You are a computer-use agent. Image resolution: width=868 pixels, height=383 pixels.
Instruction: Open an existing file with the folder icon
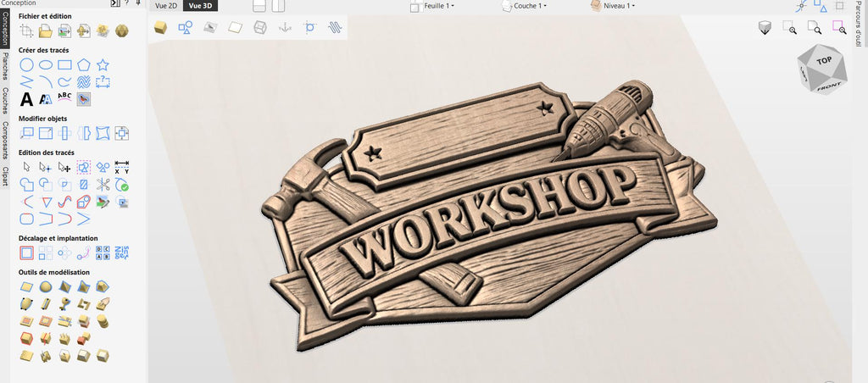tap(46, 31)
